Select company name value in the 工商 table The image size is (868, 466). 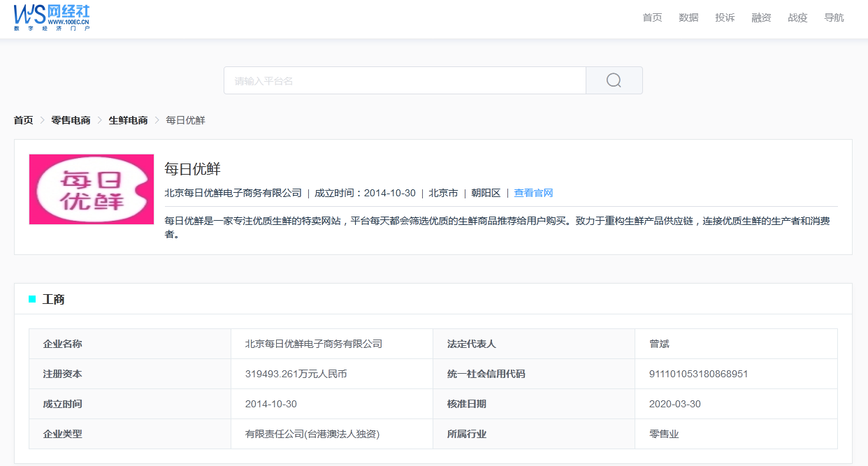pyautogui.click(x=314, y=344)
